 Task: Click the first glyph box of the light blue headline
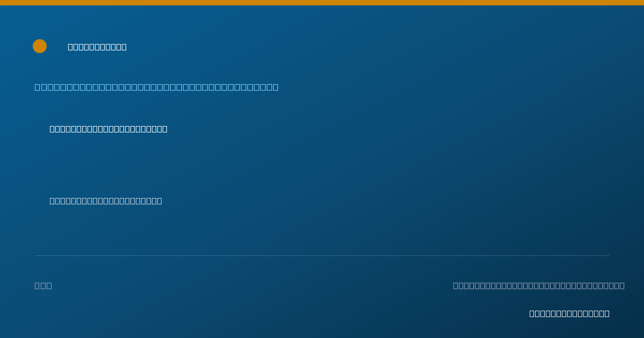(38, 87)
